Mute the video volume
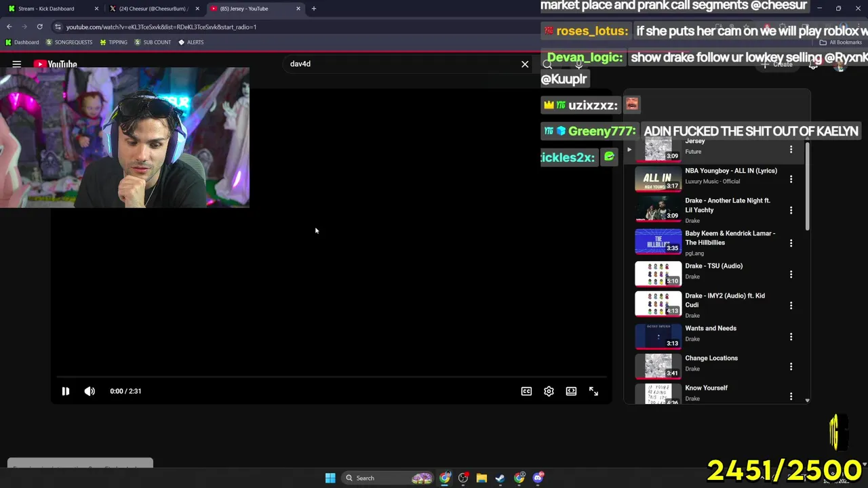 point(90,391)
